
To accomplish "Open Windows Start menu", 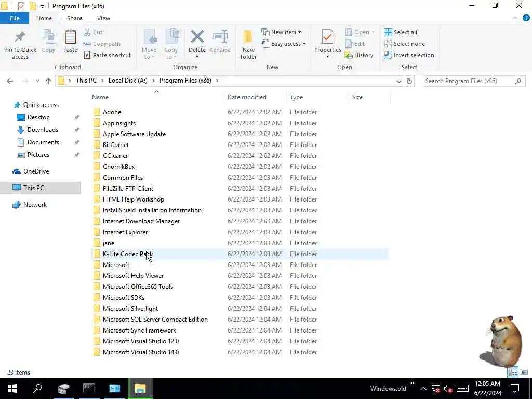I will (12, 389).
